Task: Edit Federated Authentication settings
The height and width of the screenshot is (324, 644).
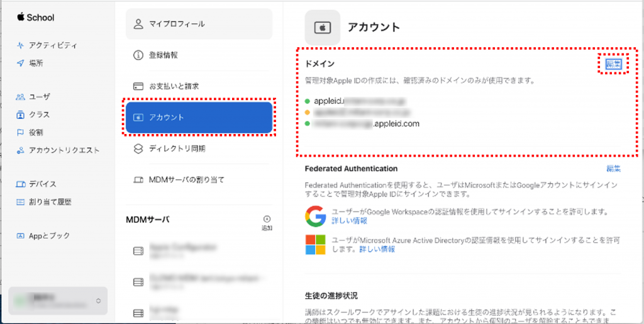Action: 614,169
